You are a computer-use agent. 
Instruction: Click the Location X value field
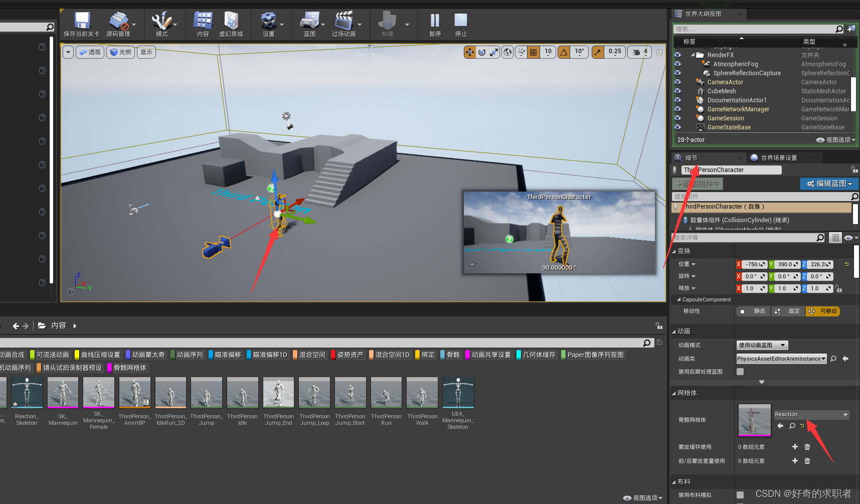pyautogui.click(x=754, y=264)
